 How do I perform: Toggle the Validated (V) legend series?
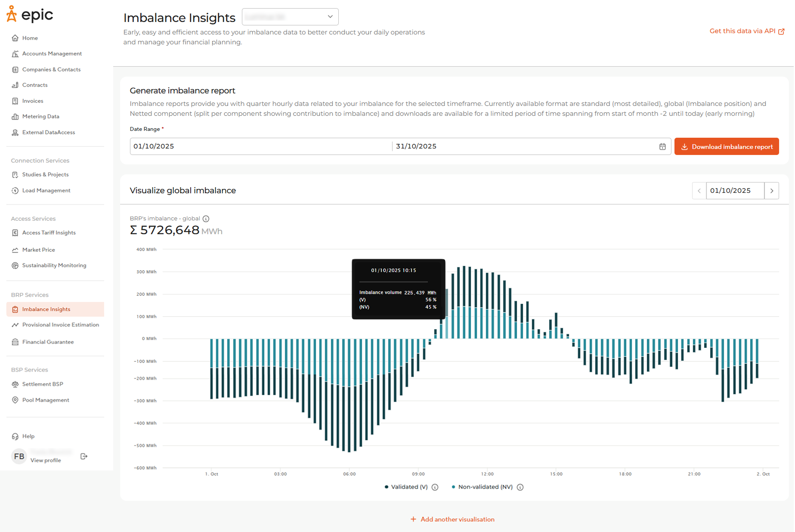[405, 487]
